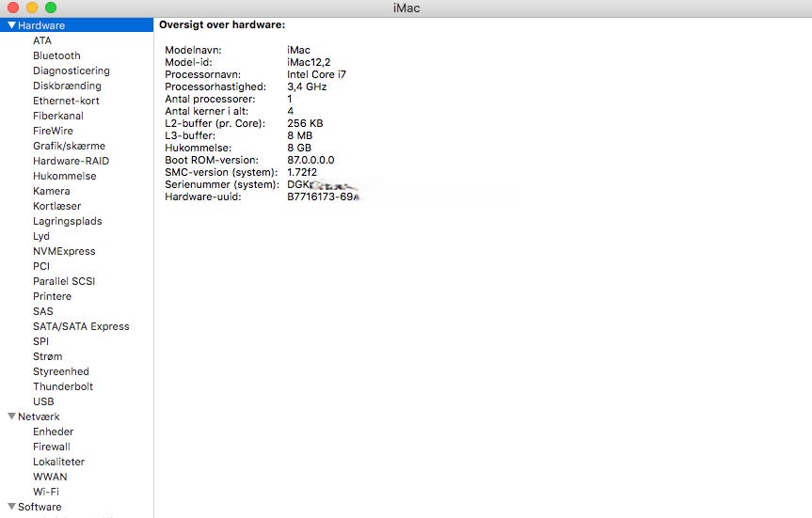Open NVMExpress in the sidebar
The image size is (812, 518).
[64, 251]
